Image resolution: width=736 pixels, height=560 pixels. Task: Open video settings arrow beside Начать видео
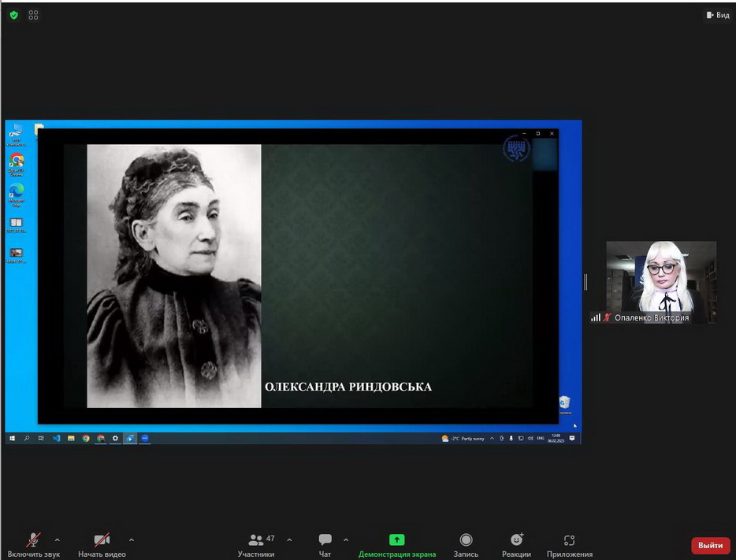coord(131,540)
